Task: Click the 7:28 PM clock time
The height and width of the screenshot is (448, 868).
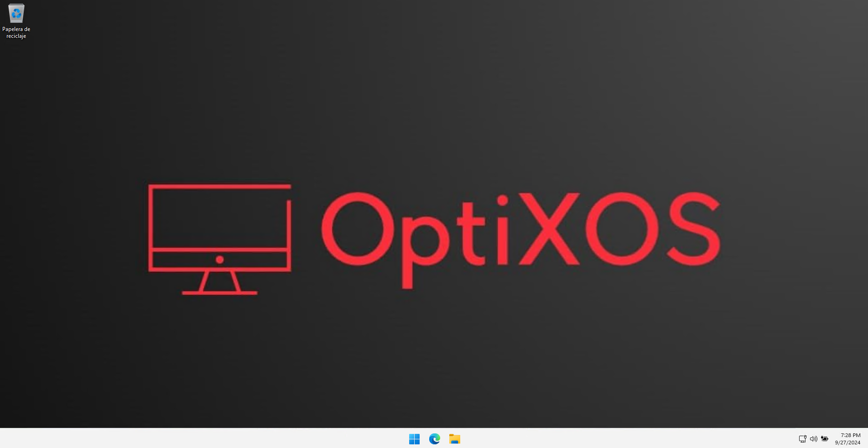Action: pos(850,435)
